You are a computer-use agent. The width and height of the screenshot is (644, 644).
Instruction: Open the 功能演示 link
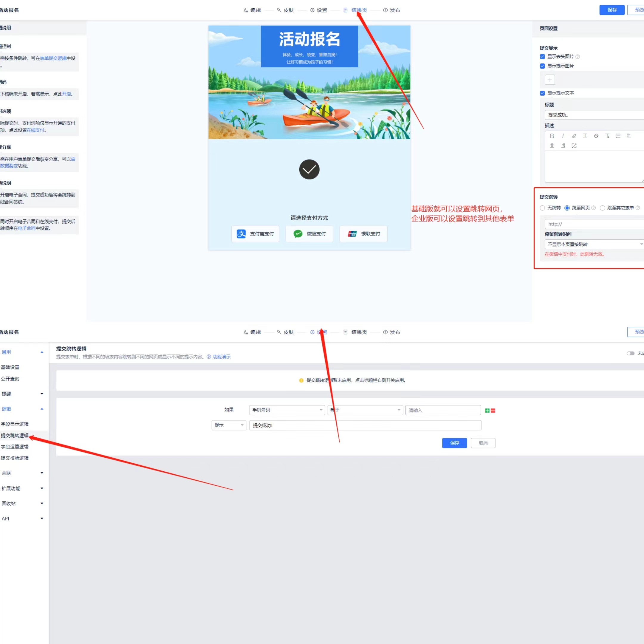coord(221,357)
